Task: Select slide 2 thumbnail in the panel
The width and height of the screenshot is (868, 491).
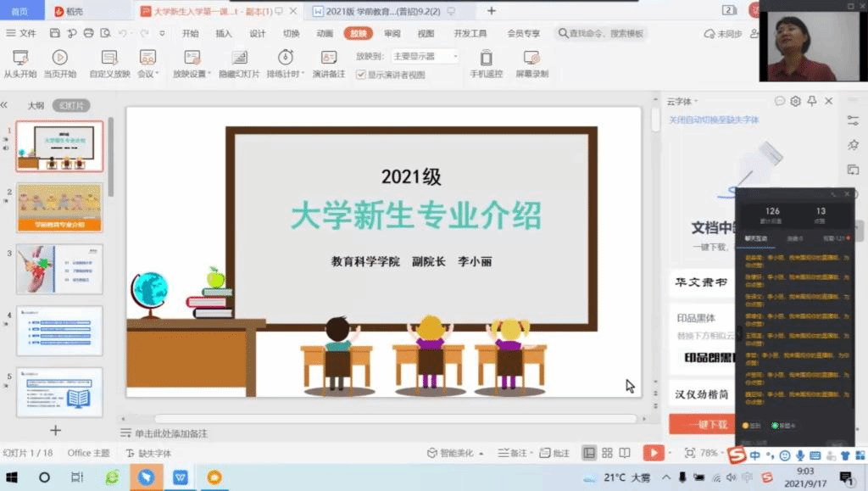Action: tap(59, 208)
